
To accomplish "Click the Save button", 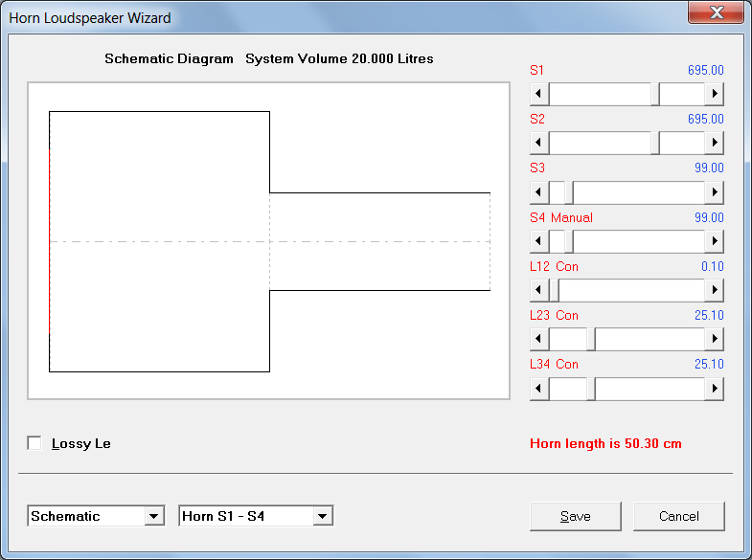I will (x=575, y=516).
